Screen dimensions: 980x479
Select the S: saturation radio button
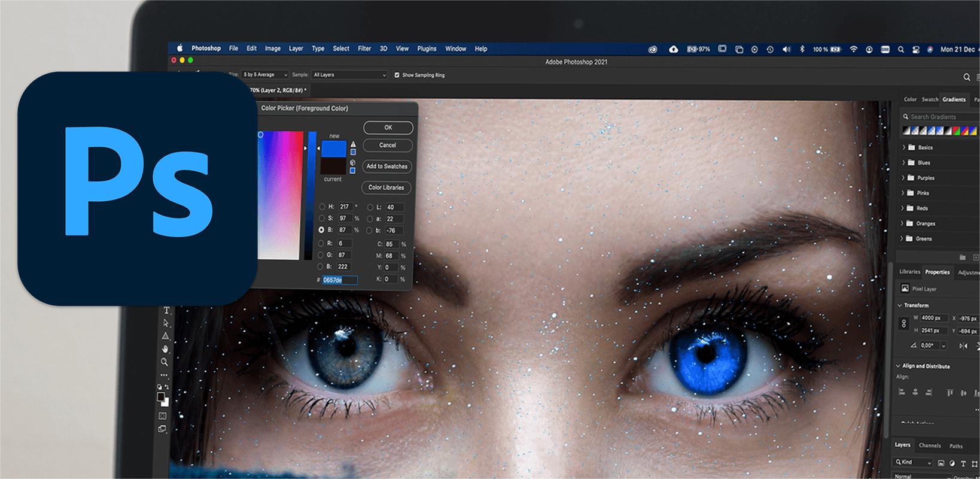pyautogui.click(x=322, y=218)
